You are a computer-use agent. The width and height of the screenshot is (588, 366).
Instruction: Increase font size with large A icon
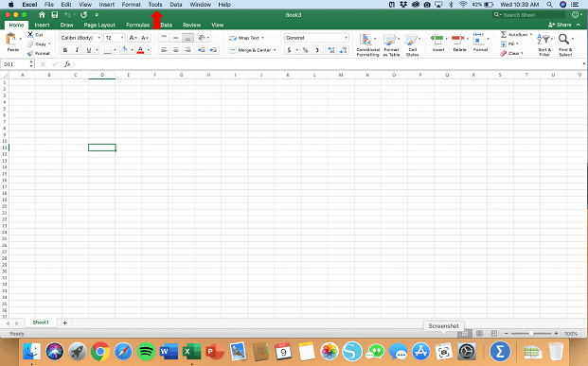coord(133,38)
